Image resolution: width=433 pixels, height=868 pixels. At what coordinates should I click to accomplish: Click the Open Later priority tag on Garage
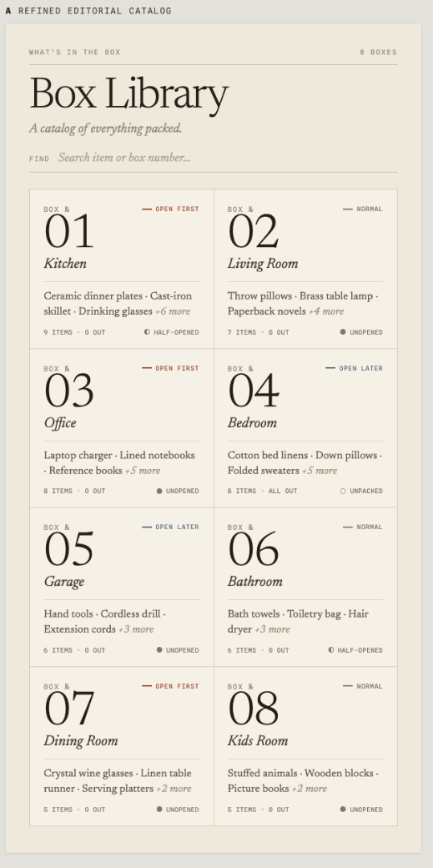(x=170, y=527)
